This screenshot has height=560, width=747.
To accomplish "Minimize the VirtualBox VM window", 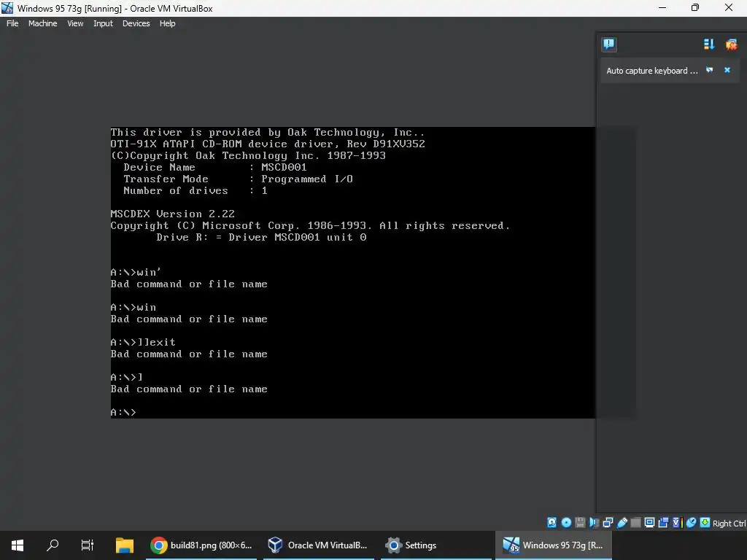I will click(662, 7).
